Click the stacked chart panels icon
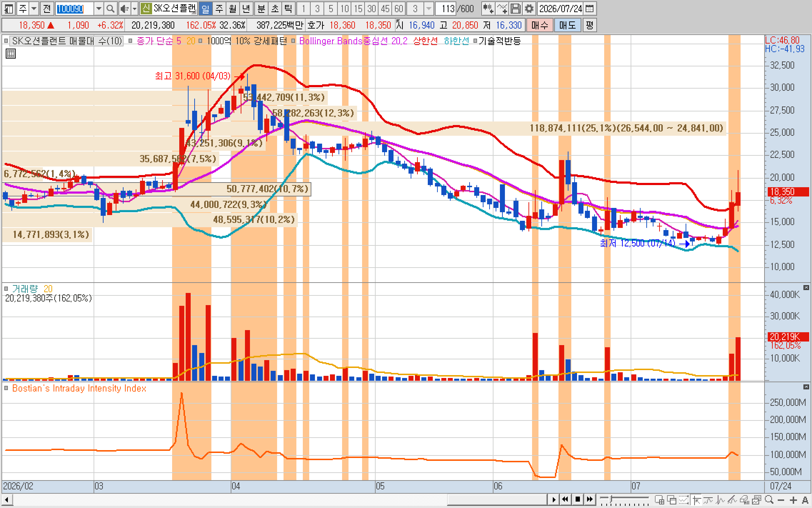Image resolution: width=812 pixels, height=508 pixels. 757,499
